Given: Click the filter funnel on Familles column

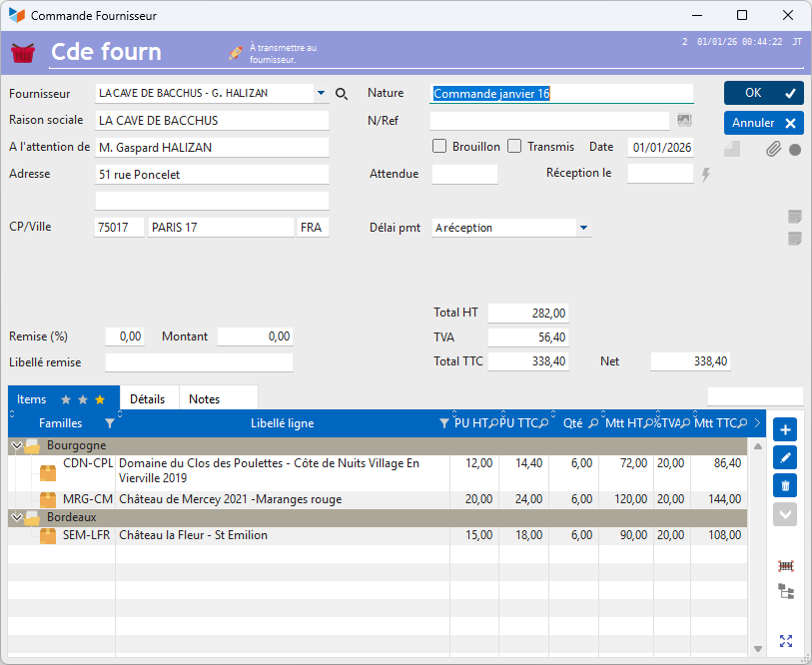Looking at the screenshot, I should pyautogui.click(x=110, y=423).
